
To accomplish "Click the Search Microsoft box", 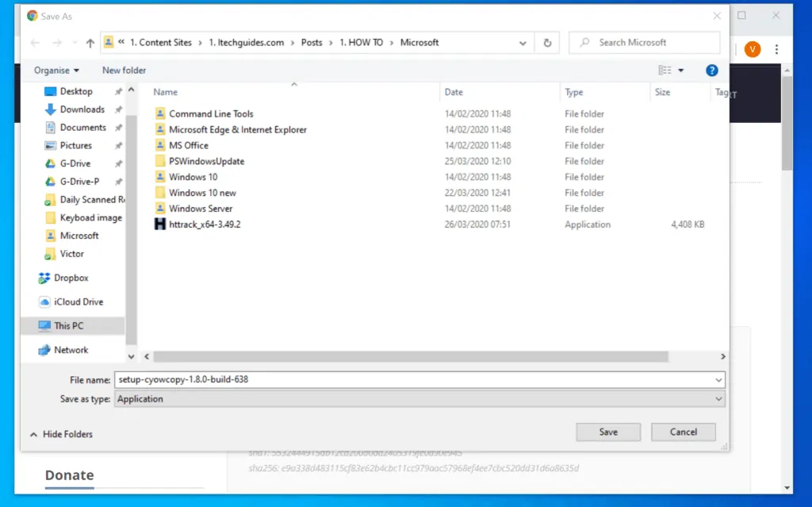I will [644, 43].
